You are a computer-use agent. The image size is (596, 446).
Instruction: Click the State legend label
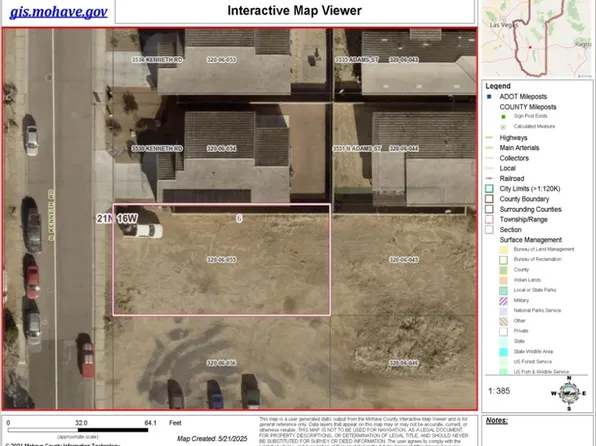(x=519, y=341)
